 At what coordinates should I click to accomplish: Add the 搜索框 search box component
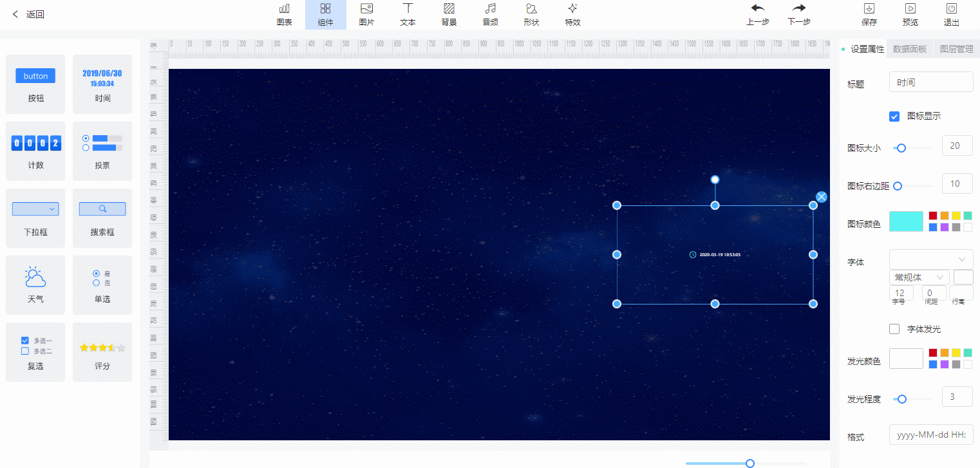(x=102, y=218)
